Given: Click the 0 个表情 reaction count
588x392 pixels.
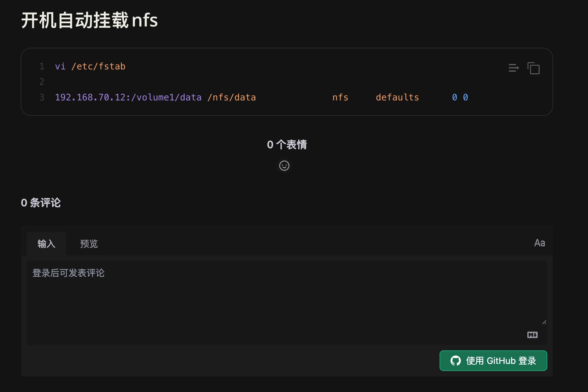Looking at the screenshot, I should pyautogui.click(x=287, y=145).
